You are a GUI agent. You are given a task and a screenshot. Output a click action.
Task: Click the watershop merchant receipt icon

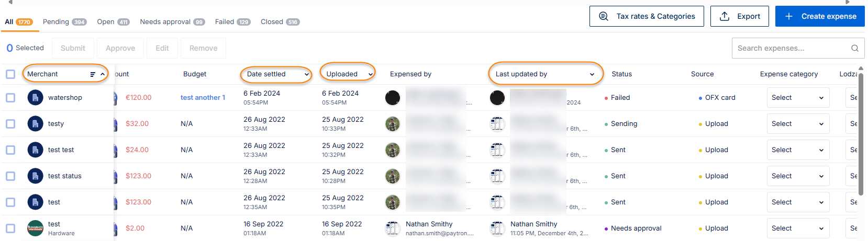[x=35, y=98]
